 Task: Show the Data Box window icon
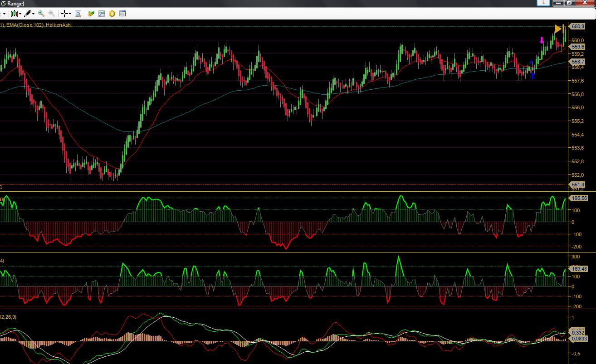[78, 14]
